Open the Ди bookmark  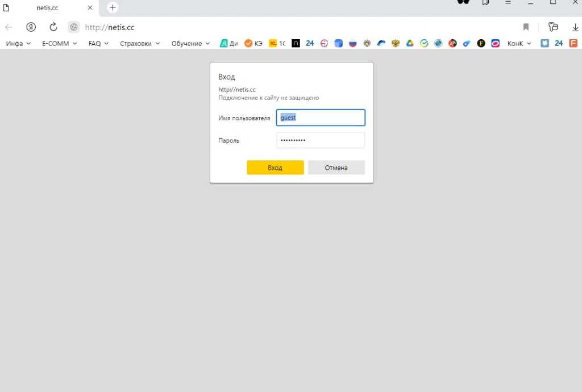point(228,43)
